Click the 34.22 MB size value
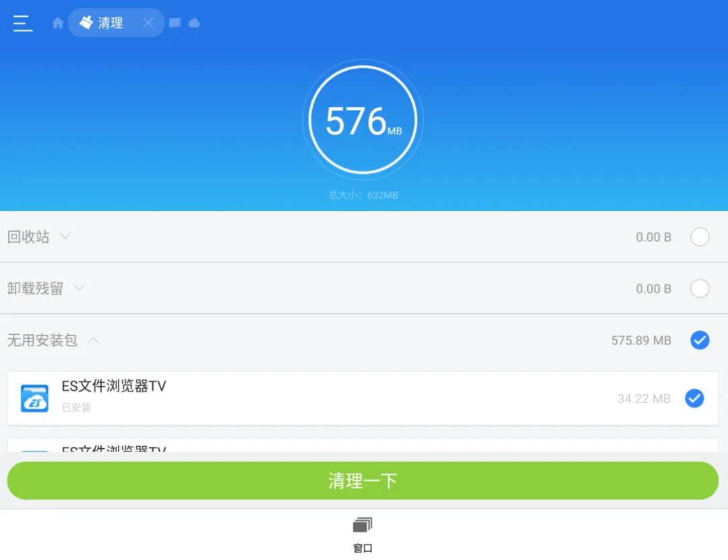The image size is (728, 560). 644,398
